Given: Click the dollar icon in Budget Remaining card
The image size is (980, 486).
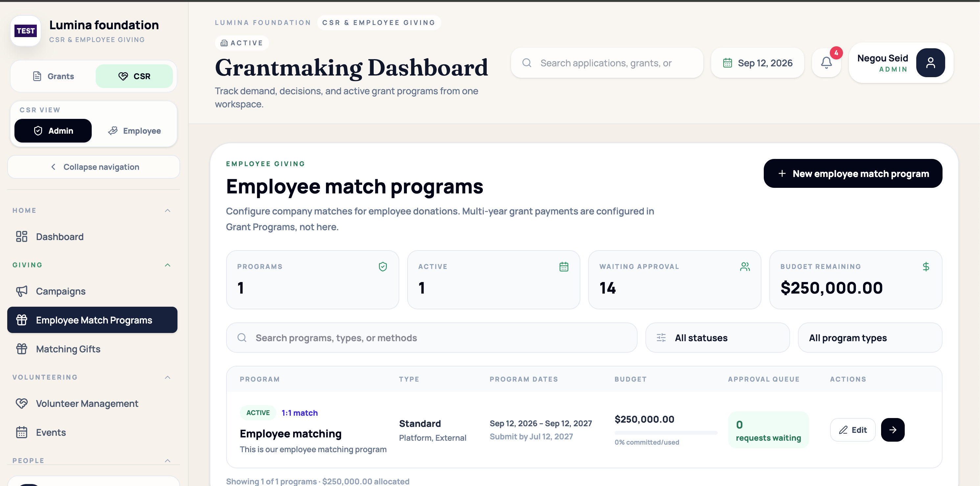Looking at the screenshot, I should pyautogui.click(x=926, y=267).
